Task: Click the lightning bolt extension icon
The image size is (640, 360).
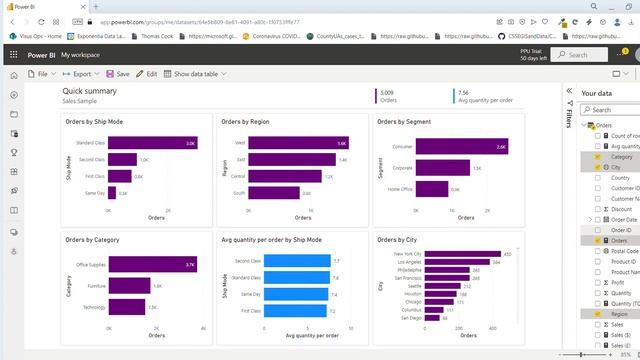Action: click(589, 22)
